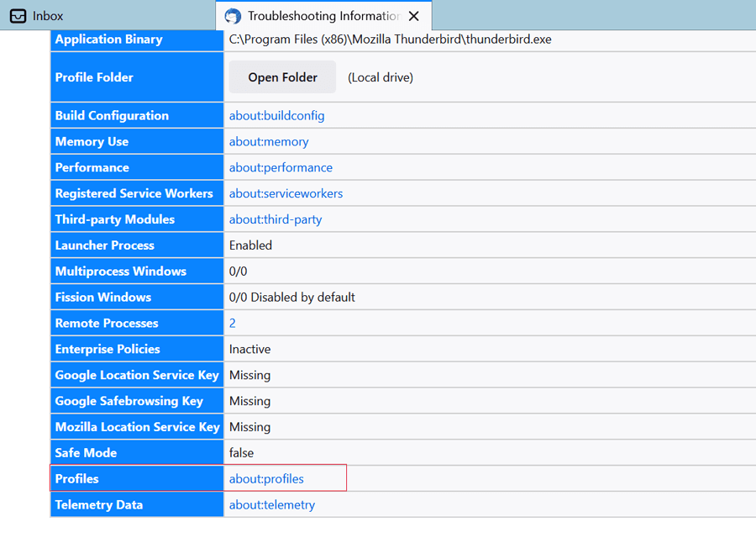Click the Safe Mode header
The image size is (756, 538).
(x=137, y=453)
